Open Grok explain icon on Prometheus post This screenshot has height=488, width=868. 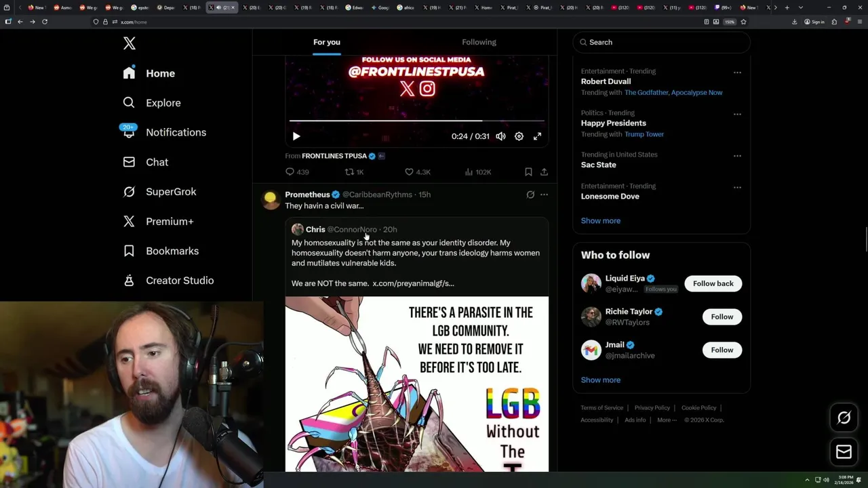click(530, 195)
